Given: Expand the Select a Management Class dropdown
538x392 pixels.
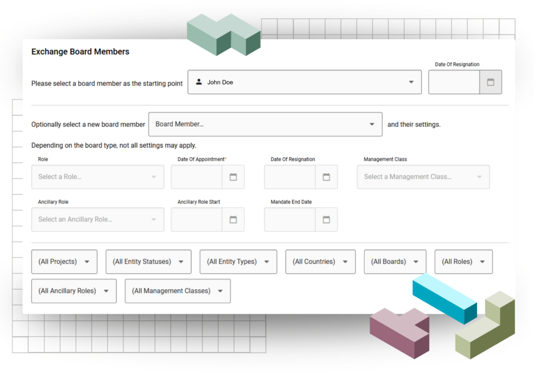Looking at the screenshot, I should coord(423,177).
